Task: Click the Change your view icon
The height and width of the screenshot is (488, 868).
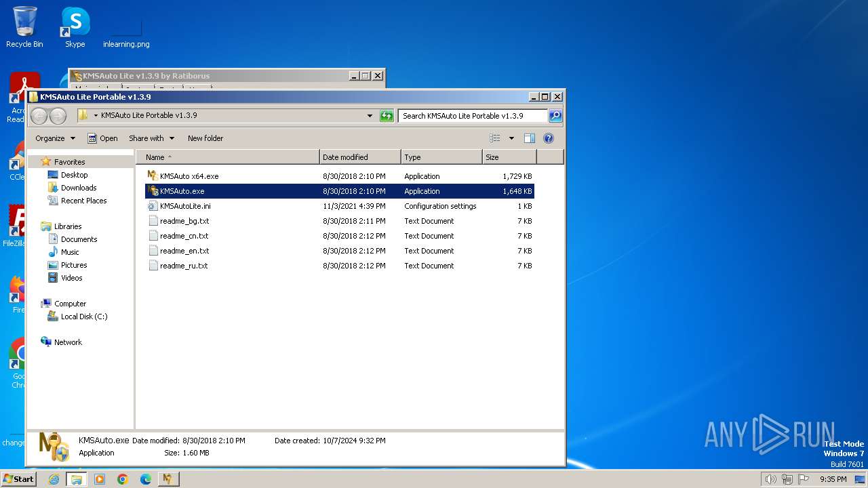Action: [x=495, y=138]
